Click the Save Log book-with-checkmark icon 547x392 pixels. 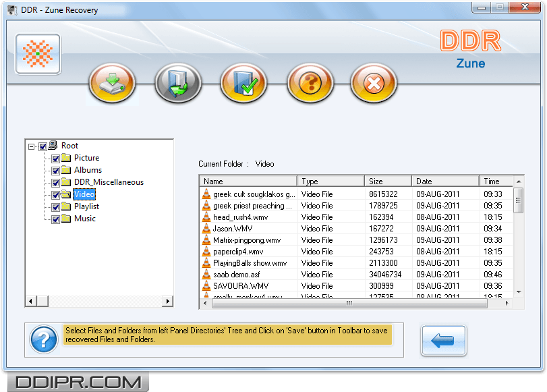click(x=244, y=83)
